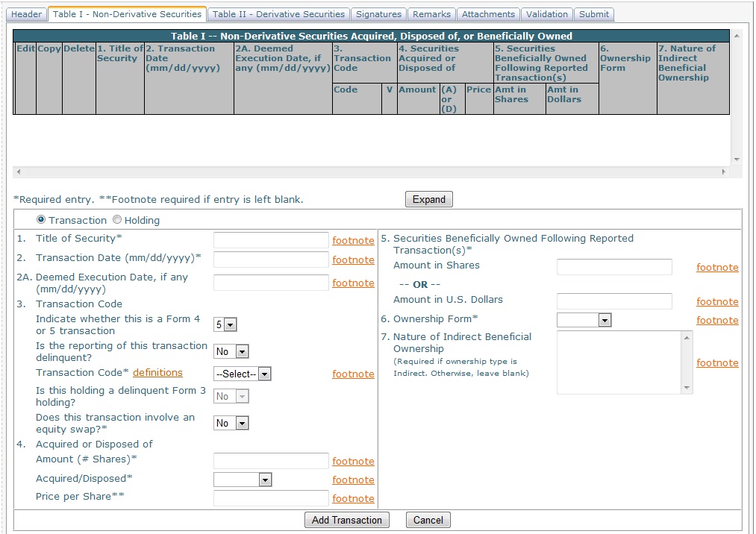The image size is (756, 534).
Task: Click footnote link for Title of Security
Action: point(353,240)
